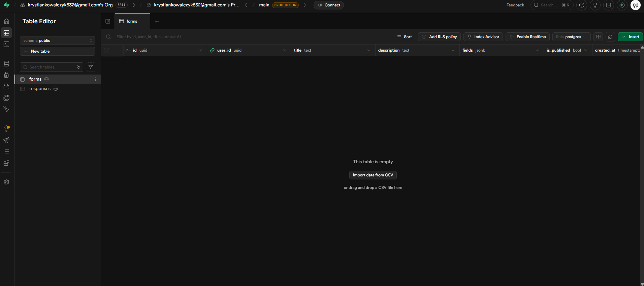Open the help icon in top bar
Image resolution: width=644 pixels, height=286 pixels.
(581, 5)
